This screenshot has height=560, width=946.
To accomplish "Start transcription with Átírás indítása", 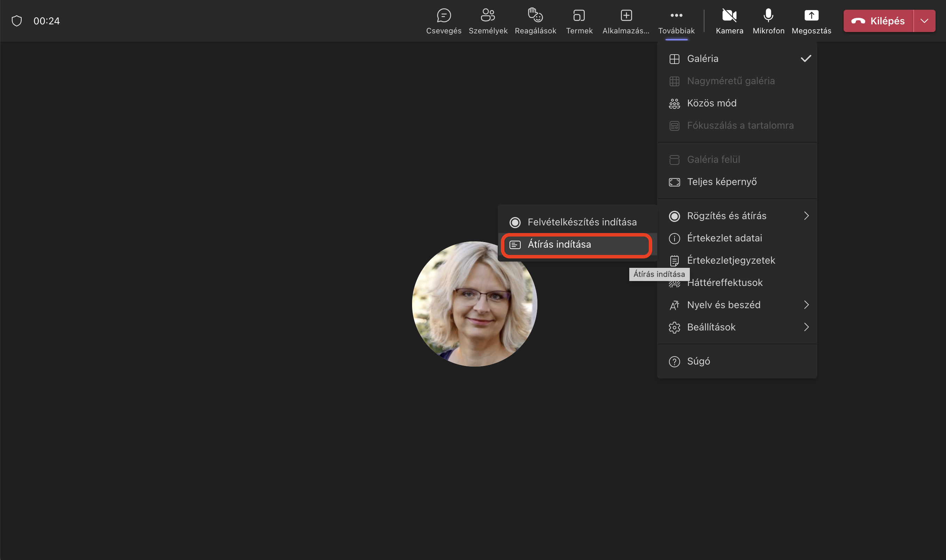I will click(577, 245).
